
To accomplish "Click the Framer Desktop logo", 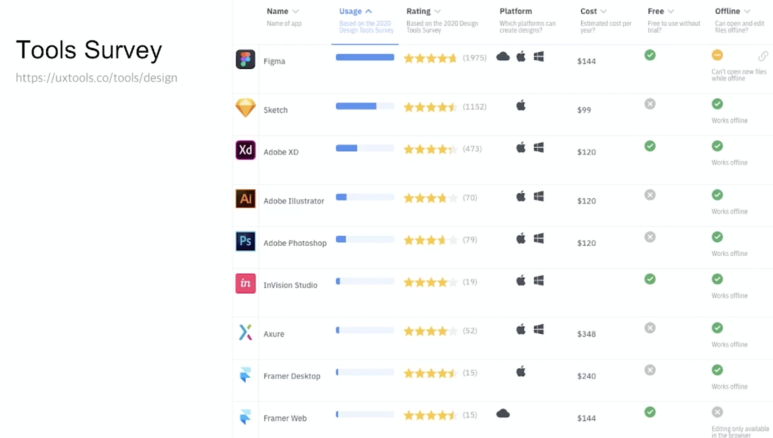I will tap(245, 374).
